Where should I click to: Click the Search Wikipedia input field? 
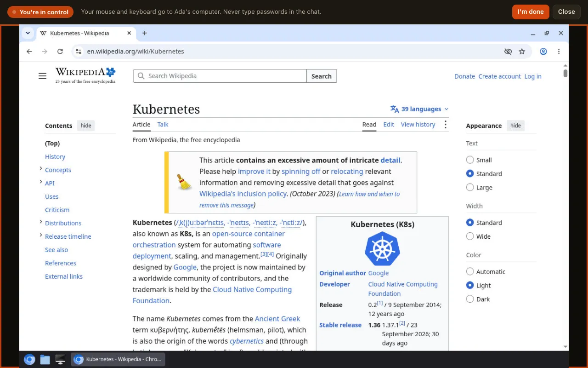click(220, 76)
